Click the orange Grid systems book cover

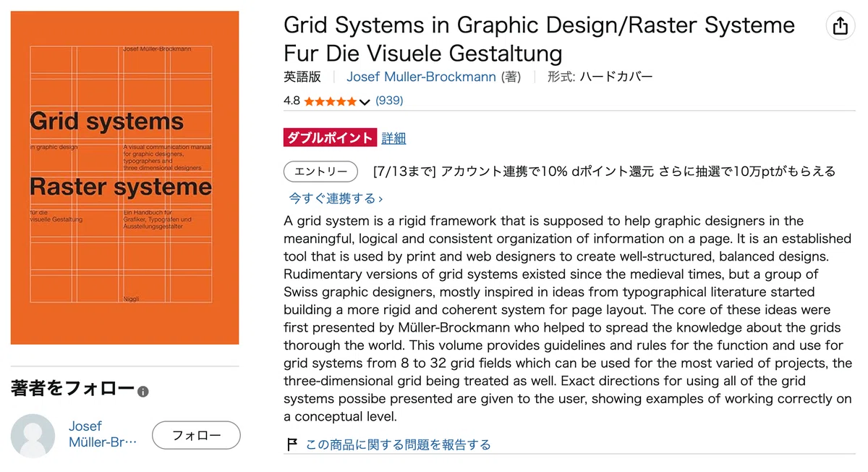pyautogui.click(x=124, y=177)
